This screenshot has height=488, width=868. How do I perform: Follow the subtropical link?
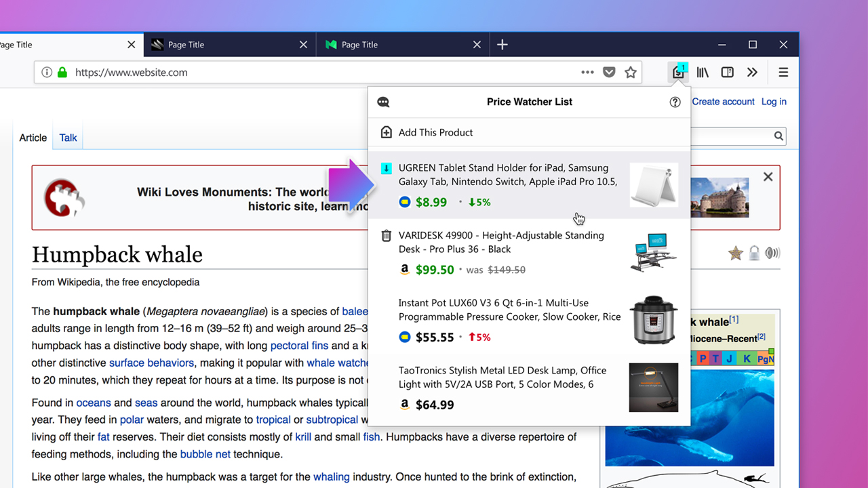[x=332, y=420]
